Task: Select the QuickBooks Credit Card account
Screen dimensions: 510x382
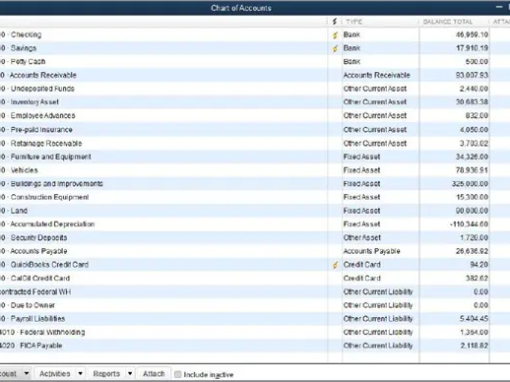Action: pos(49,265)
